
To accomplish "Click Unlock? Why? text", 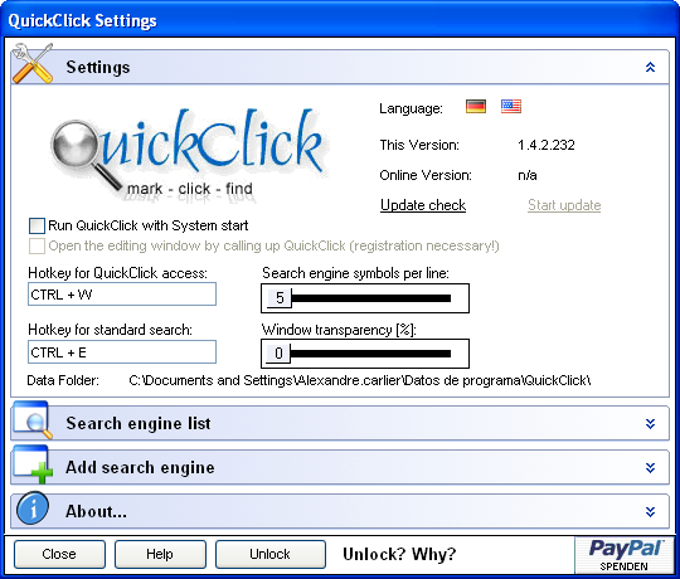I will (399, 554).
